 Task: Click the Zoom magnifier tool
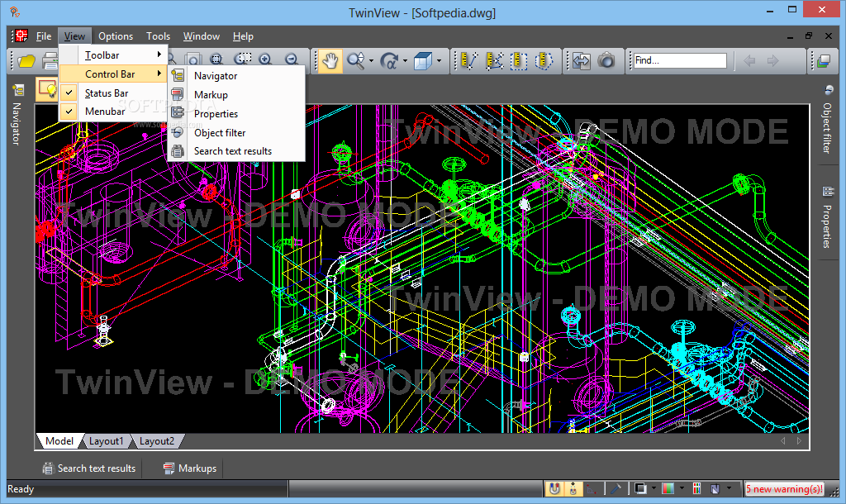click(x=355, y=61)
